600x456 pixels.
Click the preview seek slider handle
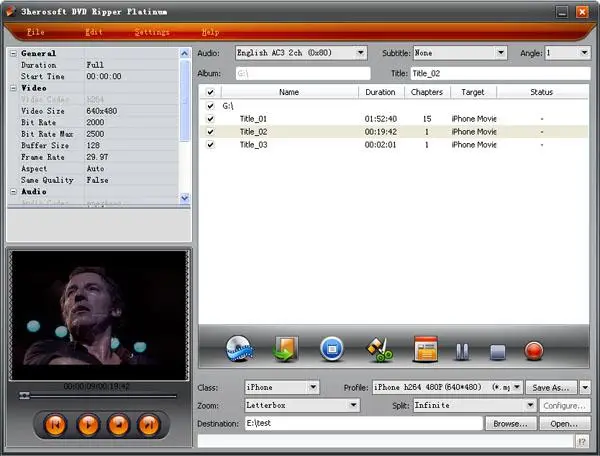[x=24, y=396]
